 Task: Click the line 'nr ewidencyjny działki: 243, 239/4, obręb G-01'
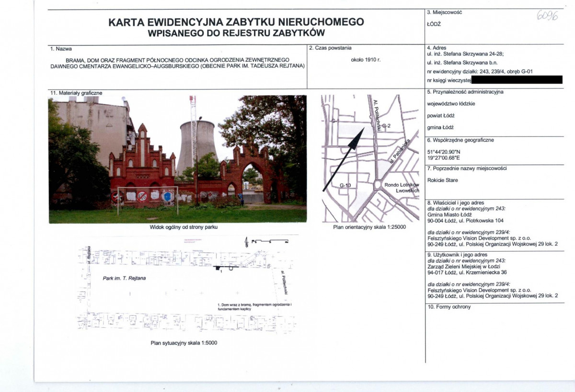[480, 71]
